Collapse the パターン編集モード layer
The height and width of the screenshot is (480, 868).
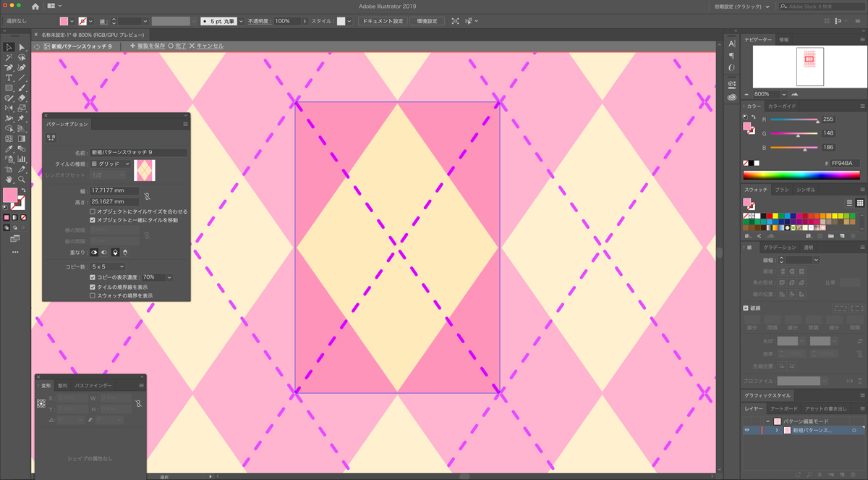[x=768, y=421]
